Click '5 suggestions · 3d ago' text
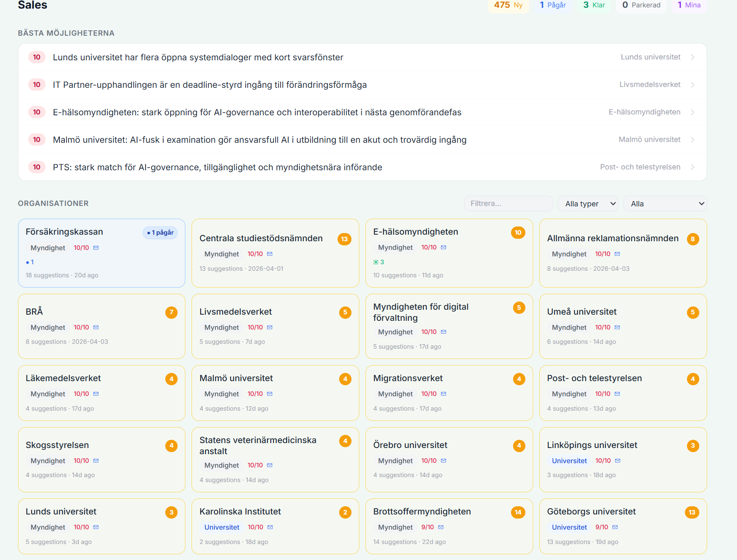This screenshot has height=560, width=737. (x=59, y=542)
